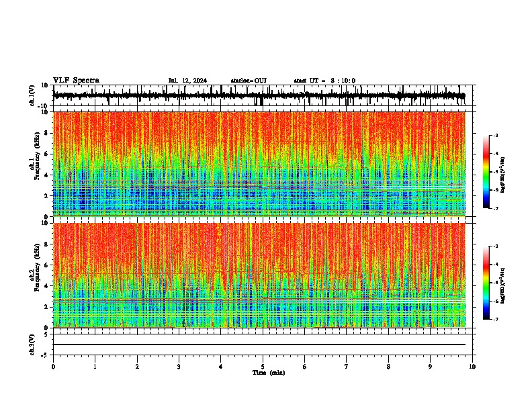Click the time axis tick label "5"
The height and width of the screenshot is (411, 532).
tap(263, 367)
